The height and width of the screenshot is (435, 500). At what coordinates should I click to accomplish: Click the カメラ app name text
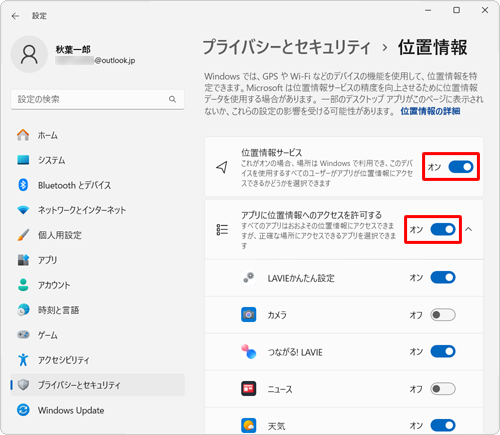click(x=277, y=315)
